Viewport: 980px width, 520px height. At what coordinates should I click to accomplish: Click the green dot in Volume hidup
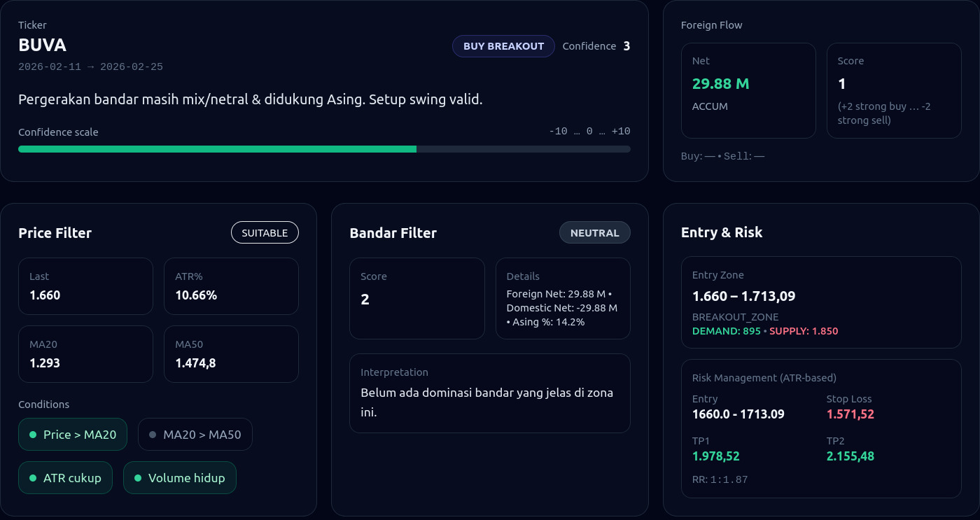tap(138, 478)
